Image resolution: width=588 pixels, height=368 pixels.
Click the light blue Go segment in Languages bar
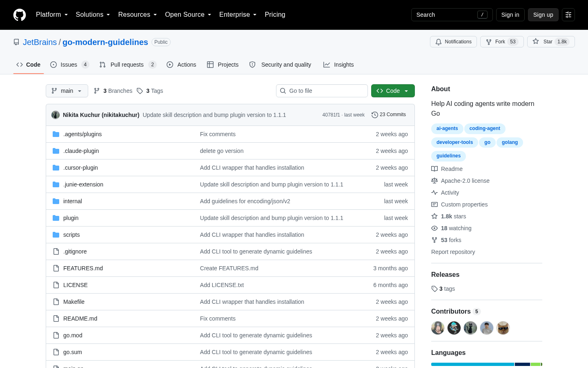click(x=472, y=364)
